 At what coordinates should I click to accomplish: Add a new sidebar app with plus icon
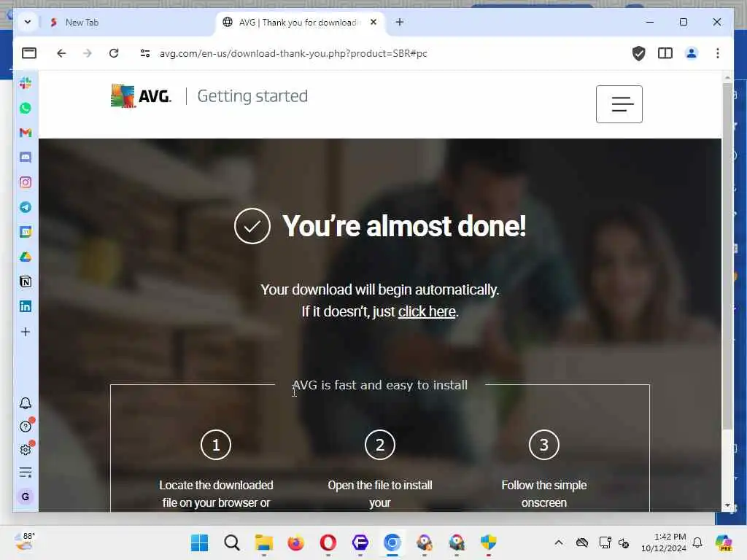pyautogui.click(x=26, y=332)
